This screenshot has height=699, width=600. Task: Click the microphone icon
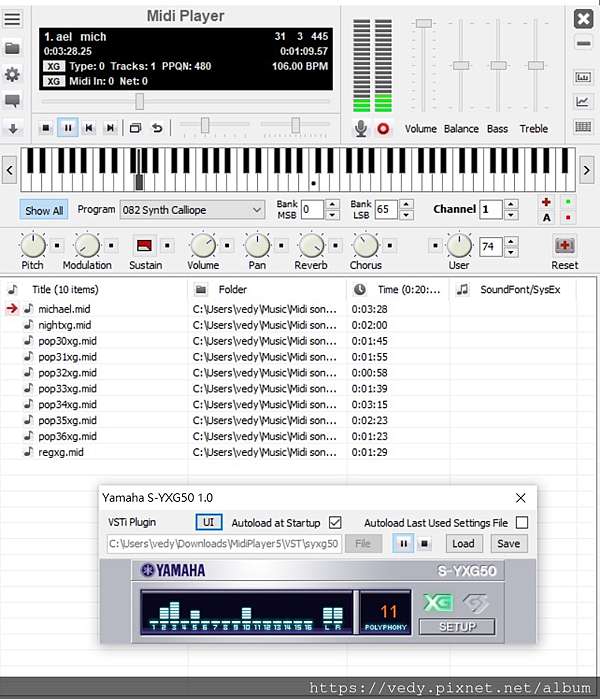[x=361, y=128]
